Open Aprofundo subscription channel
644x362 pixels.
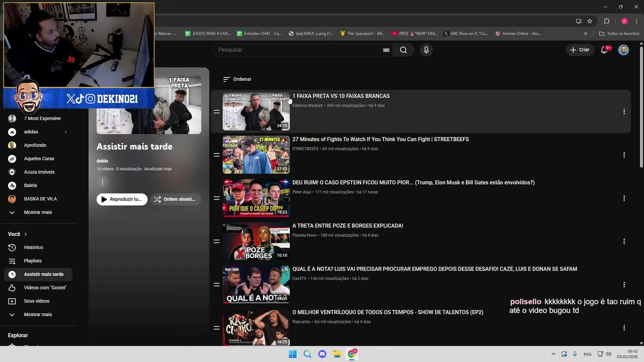39,145
